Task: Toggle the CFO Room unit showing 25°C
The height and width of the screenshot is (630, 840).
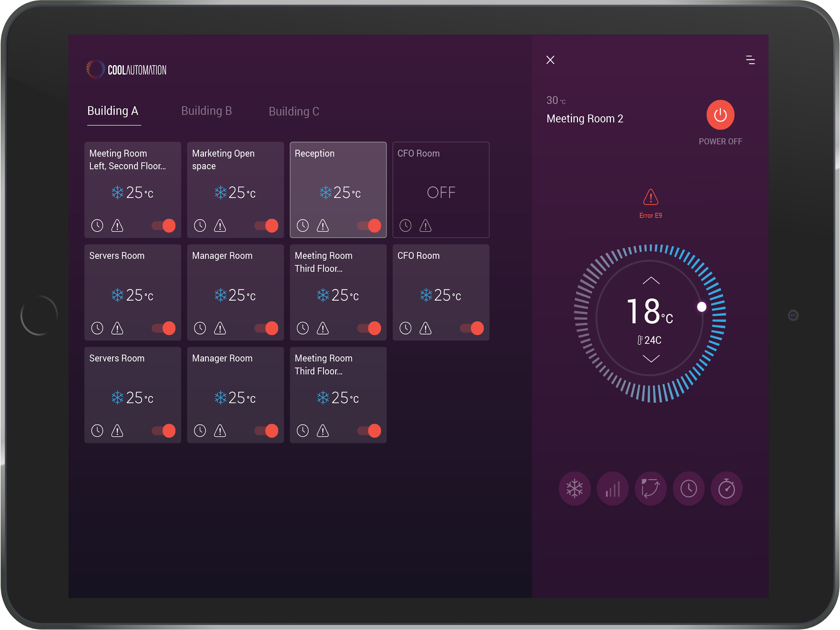Action: pos(472,328)
